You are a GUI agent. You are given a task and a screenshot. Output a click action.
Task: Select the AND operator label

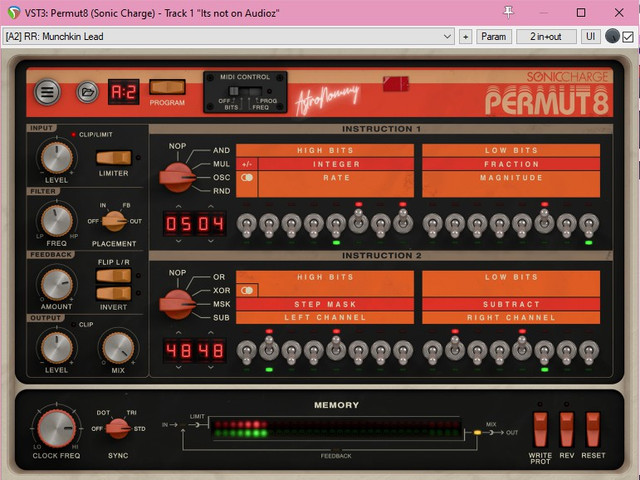pos(221,150)
